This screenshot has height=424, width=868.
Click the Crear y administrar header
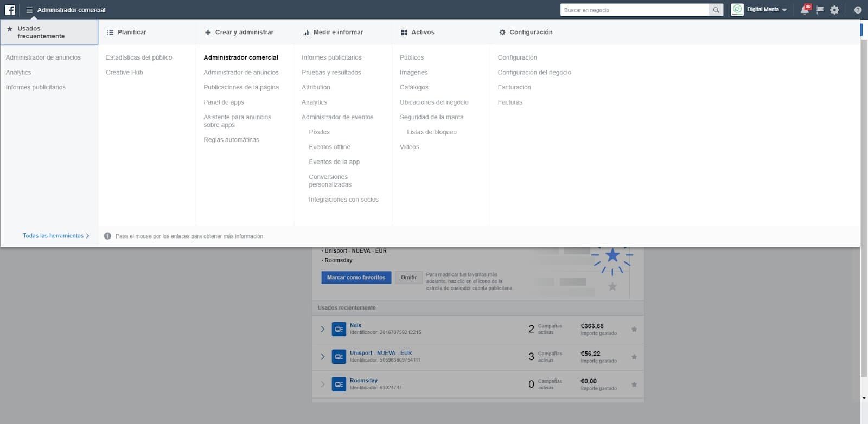(x=239, y=32)
